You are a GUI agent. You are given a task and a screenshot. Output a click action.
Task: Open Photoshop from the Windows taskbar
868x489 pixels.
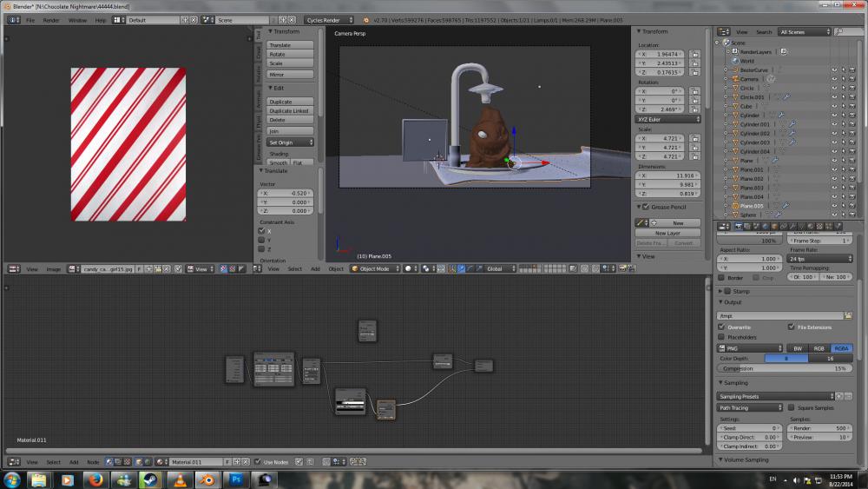click(x=237, y=479)
